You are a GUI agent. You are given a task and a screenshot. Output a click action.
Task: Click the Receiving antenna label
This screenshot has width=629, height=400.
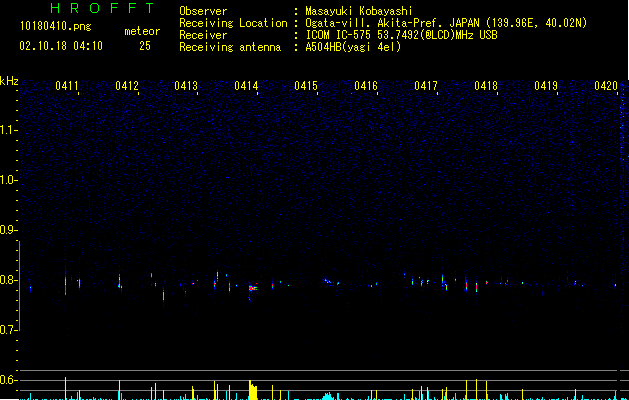(230, 47)
